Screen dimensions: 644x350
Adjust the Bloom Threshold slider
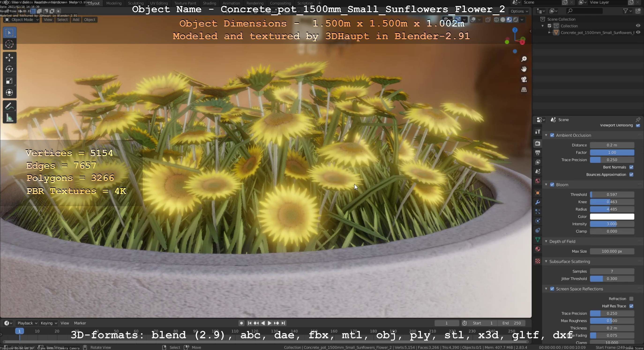612,195
